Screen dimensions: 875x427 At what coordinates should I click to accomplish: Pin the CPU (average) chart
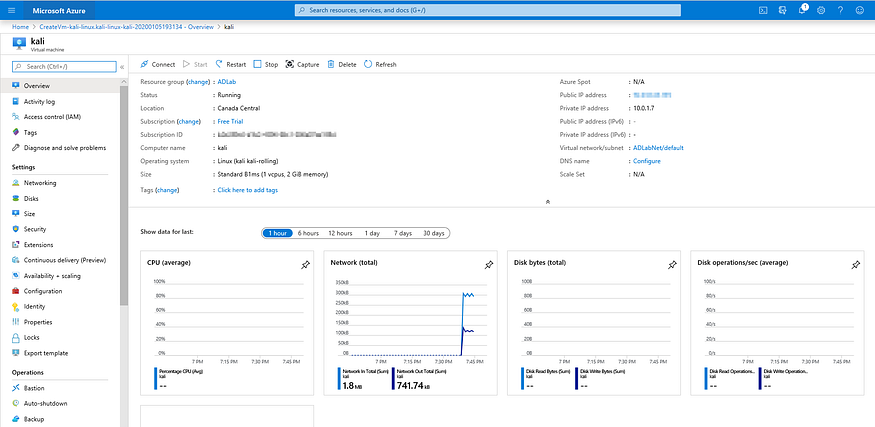[x=305, y=264]
